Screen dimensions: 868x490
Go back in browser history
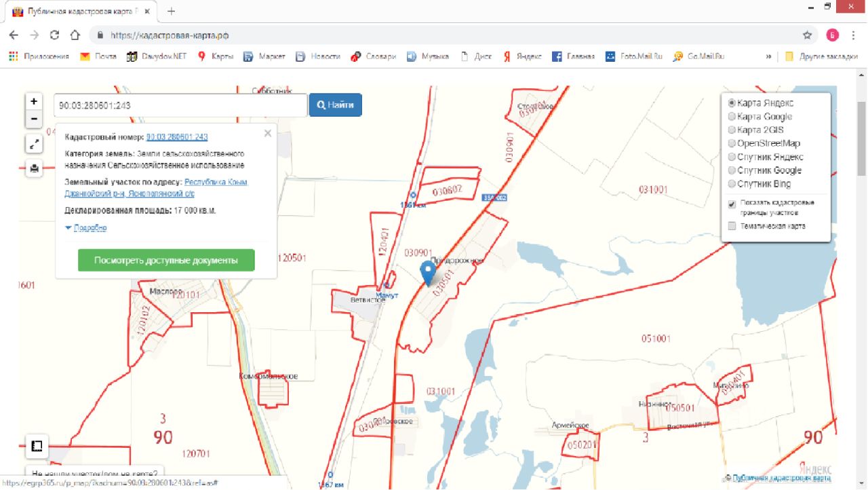tap(14, 35)
